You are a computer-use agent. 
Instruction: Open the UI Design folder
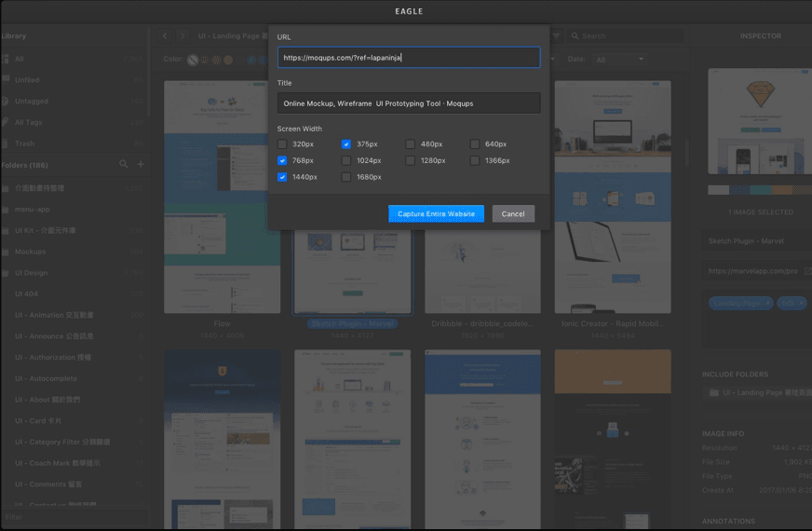coord(73,273)
